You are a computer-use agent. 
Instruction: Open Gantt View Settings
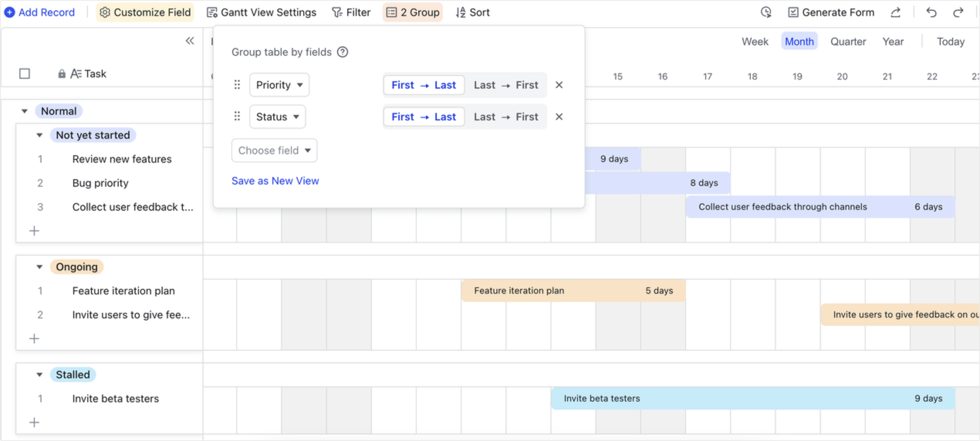[262, 12]
